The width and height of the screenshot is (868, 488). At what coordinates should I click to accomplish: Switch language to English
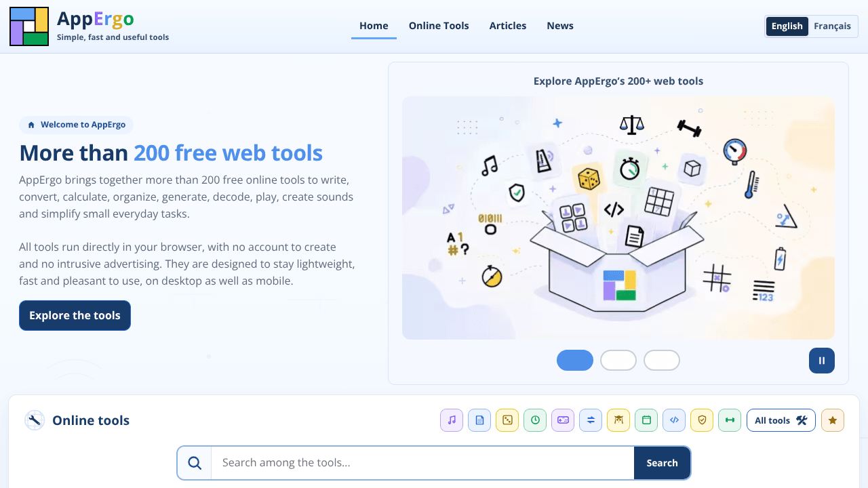click(787, 26)
